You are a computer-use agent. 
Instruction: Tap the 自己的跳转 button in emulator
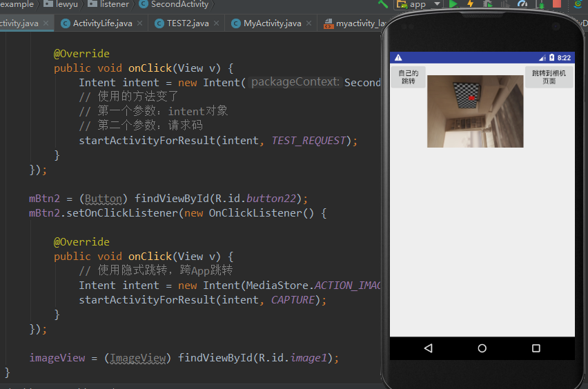tap(408, 77)
